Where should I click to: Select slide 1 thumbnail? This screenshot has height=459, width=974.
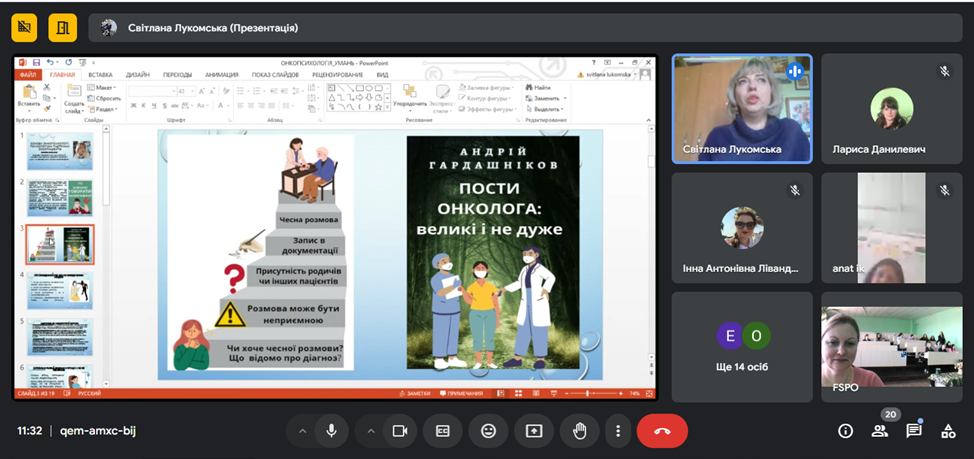click(60, 151)
